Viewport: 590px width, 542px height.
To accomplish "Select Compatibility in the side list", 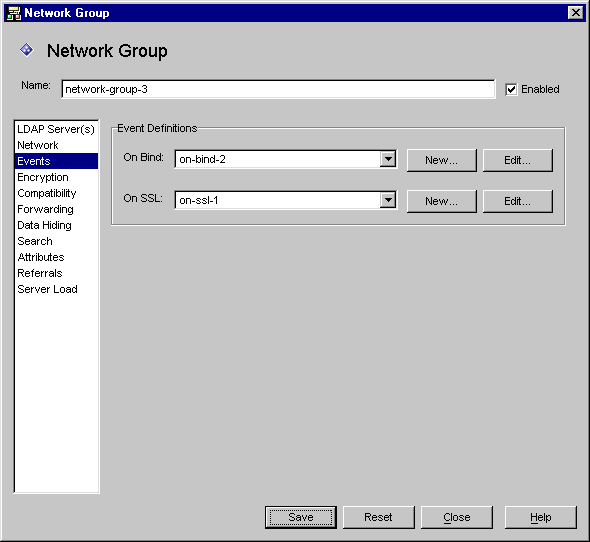I will pyautogui.click(x=56, y=193).
